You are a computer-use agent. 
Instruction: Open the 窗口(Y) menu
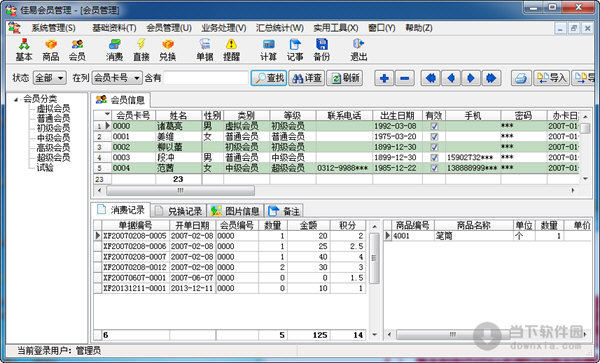click(x=382, y=28)
